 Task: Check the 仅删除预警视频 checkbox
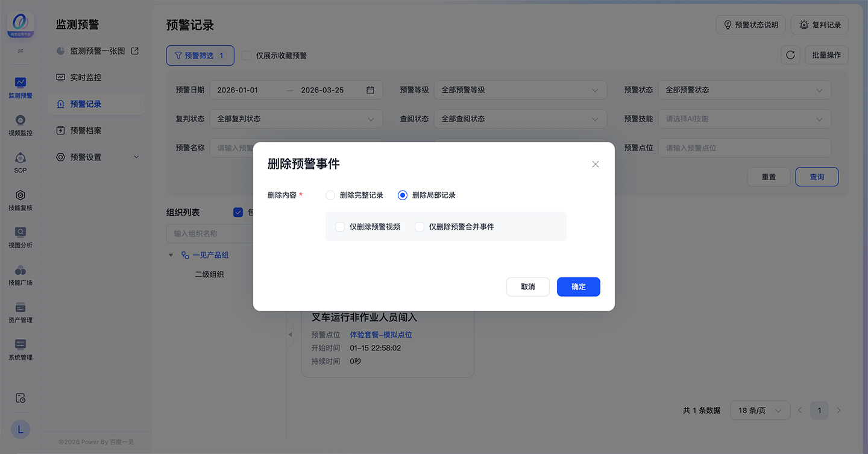[x=340, y=227]
